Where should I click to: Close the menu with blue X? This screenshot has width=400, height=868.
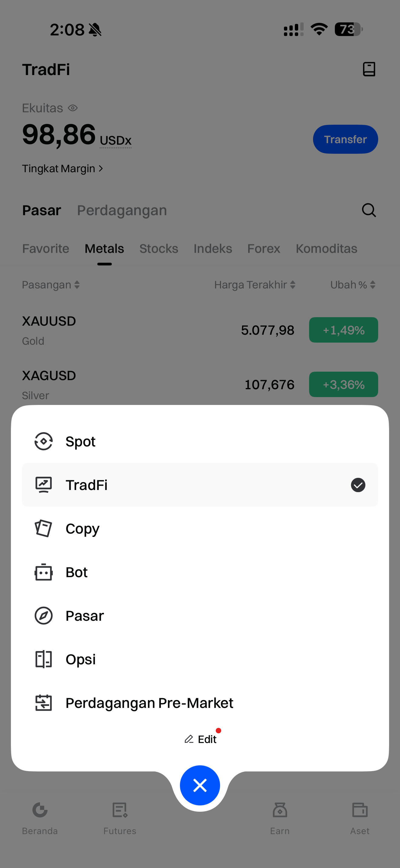[200, 785]
